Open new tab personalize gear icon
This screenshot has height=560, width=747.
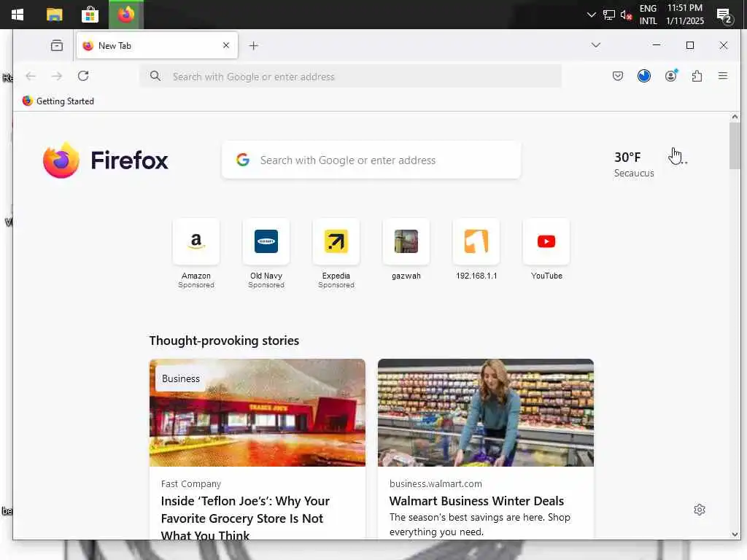pyautogui.click(x=700, y=510)
